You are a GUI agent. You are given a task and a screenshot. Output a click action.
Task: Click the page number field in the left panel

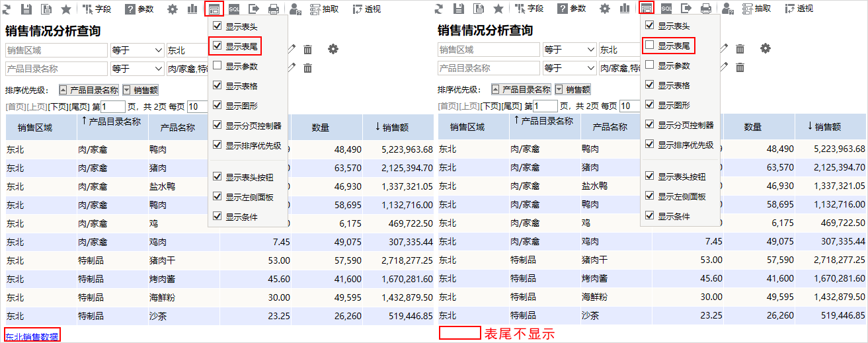coord(112,106)
